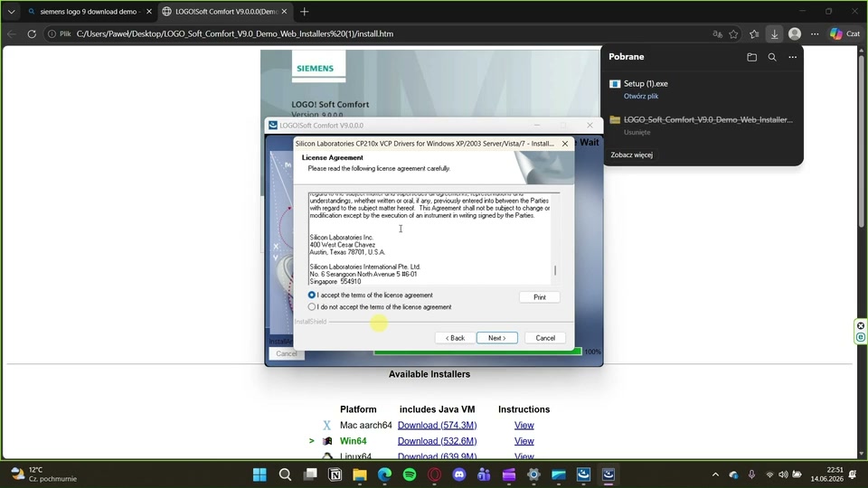This screenshot has height=488, width=868.
Task: Open File Explorer from the taskbar
Action: click(360, 474)
